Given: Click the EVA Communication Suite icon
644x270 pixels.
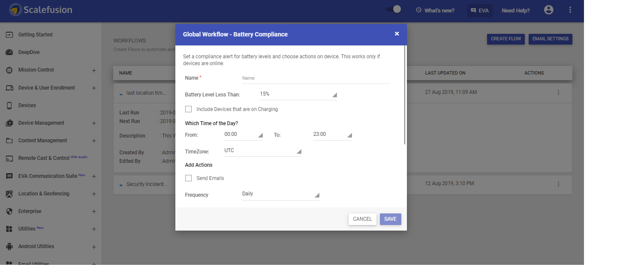Looking at the screenshot, I should 9,176.
